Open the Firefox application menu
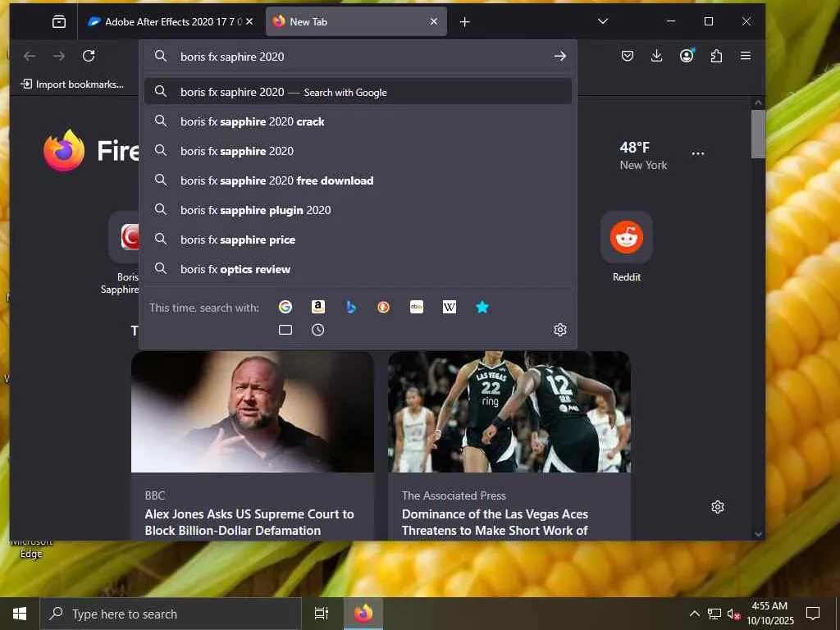 click(745, 56)
